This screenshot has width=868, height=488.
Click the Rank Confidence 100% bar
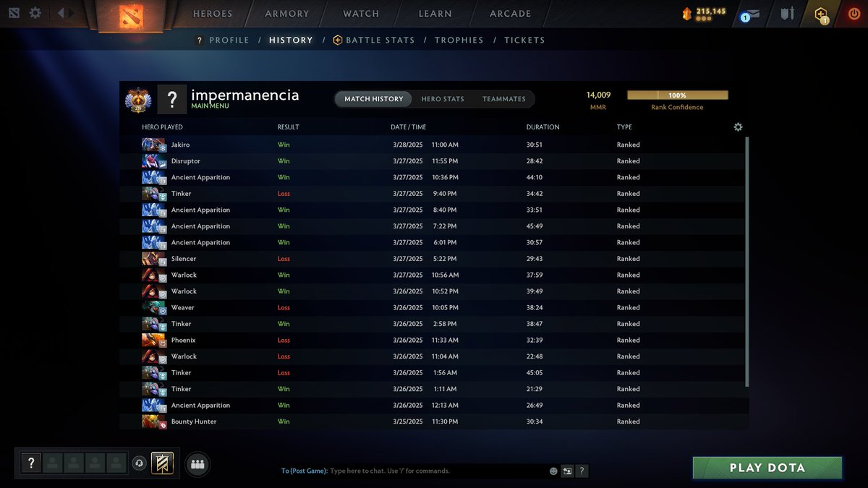[677, 95]
